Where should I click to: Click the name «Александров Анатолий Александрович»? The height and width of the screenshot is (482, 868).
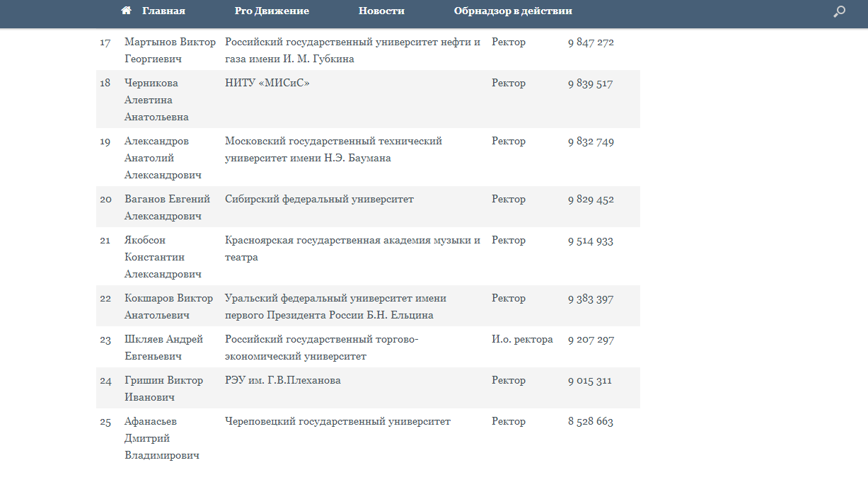click(x=163, y=158)
